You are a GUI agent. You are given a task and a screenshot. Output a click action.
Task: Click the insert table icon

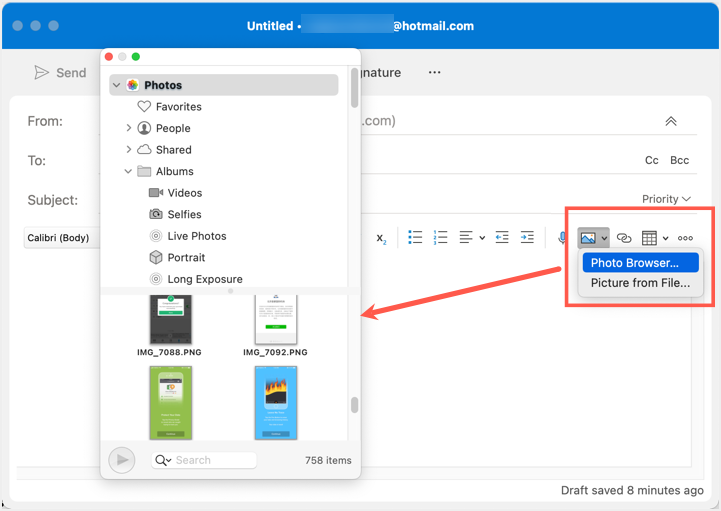coord(650,238)
